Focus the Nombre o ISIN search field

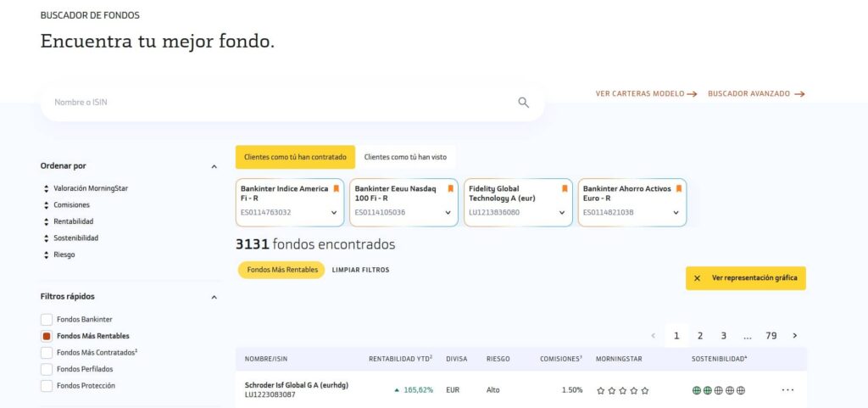pyautogui.click(x=292, y=103)
